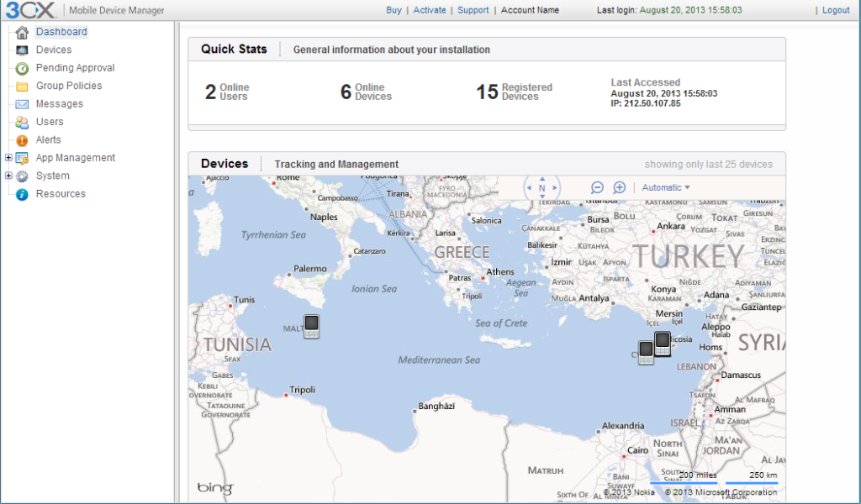Expand the App Management tree node
The height and width of the screenshot is (504, 861).
click(8, 157)
